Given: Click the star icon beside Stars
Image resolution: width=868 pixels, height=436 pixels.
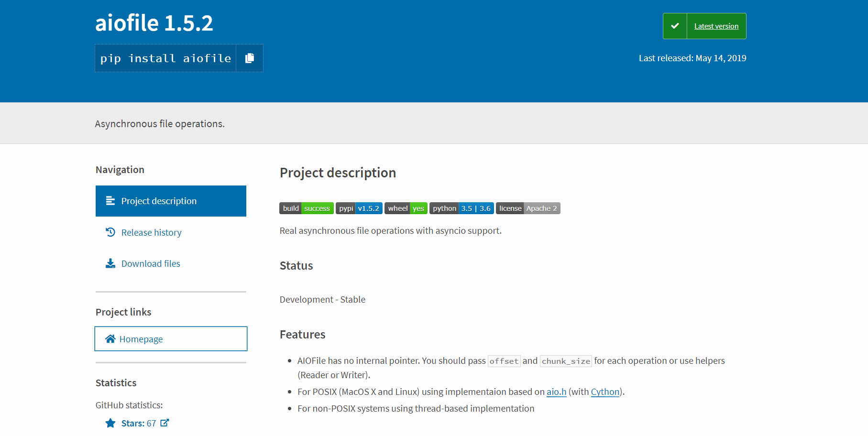Looking at the screenshot, I should click(110, 423).
